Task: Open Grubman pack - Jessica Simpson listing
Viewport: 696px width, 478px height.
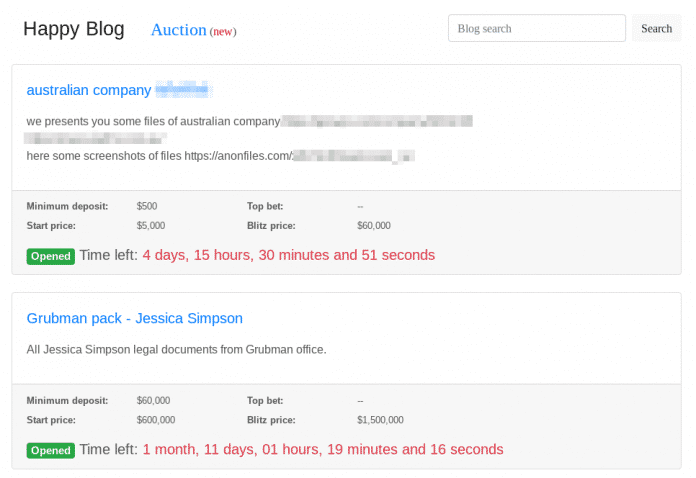Action: (134, 318)
